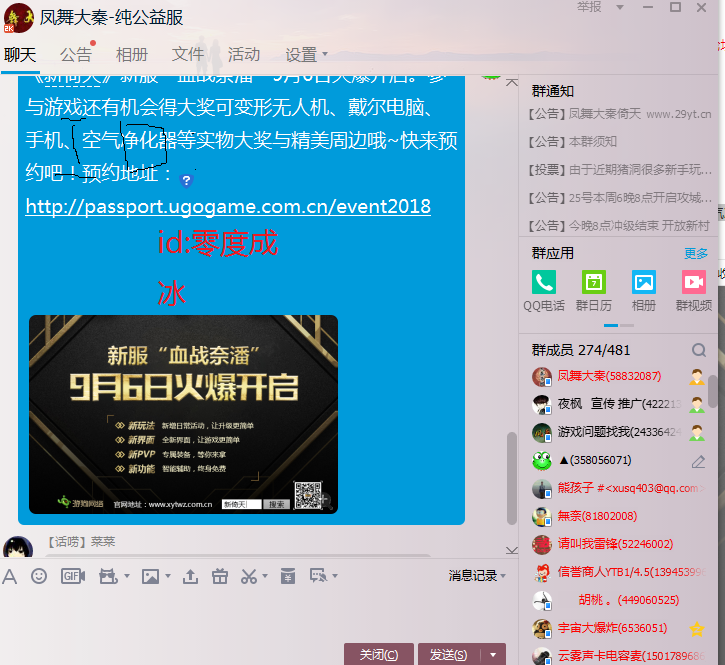The height and width of the screenshot is (665, 725).
Task: Click the send picture icon
Action: pos(150,576)
